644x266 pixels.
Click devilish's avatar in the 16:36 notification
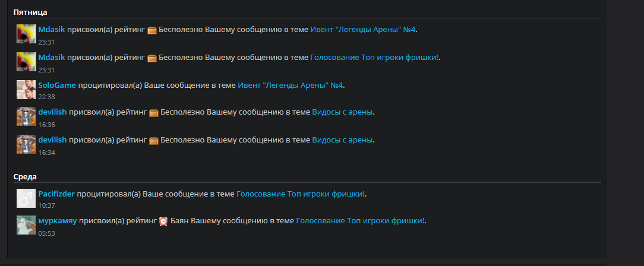pos(26,116)
